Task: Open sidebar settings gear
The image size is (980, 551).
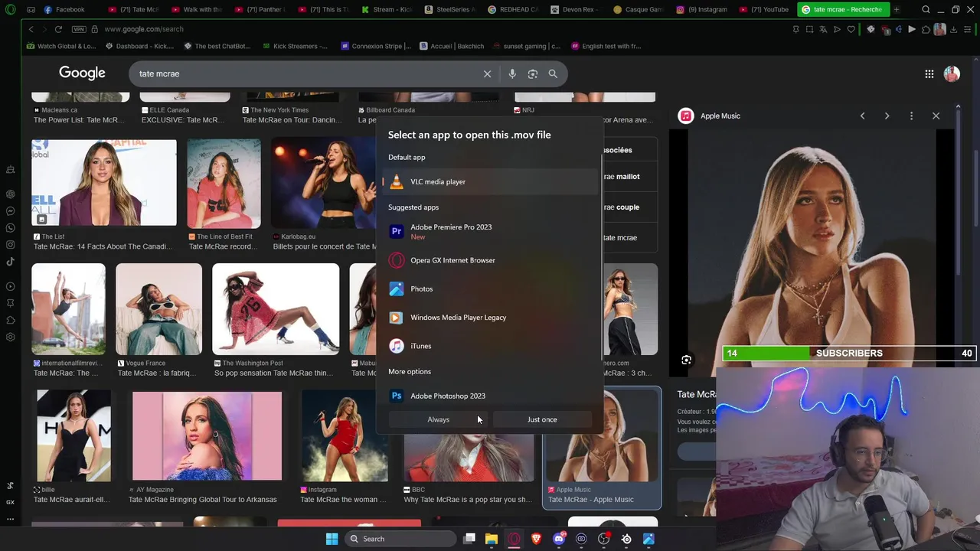Action: pos(10,337)
